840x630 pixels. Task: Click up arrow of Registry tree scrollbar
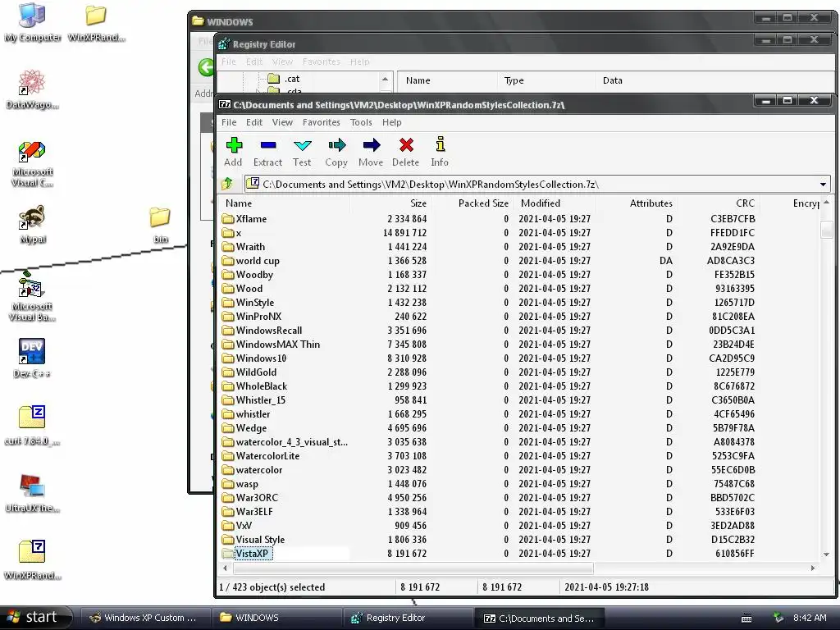(385, 80)
